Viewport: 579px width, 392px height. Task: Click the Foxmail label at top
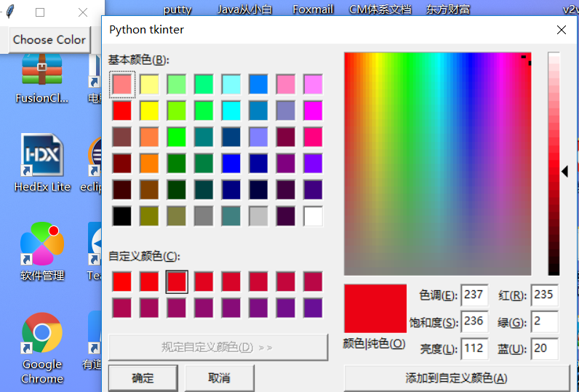pyautogui.click(x=313, y=9)
